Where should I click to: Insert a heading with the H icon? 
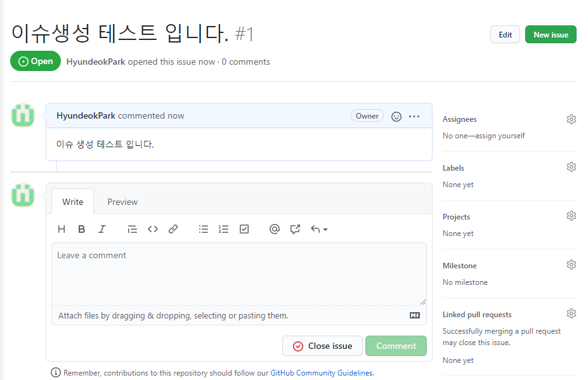point(62,229)
